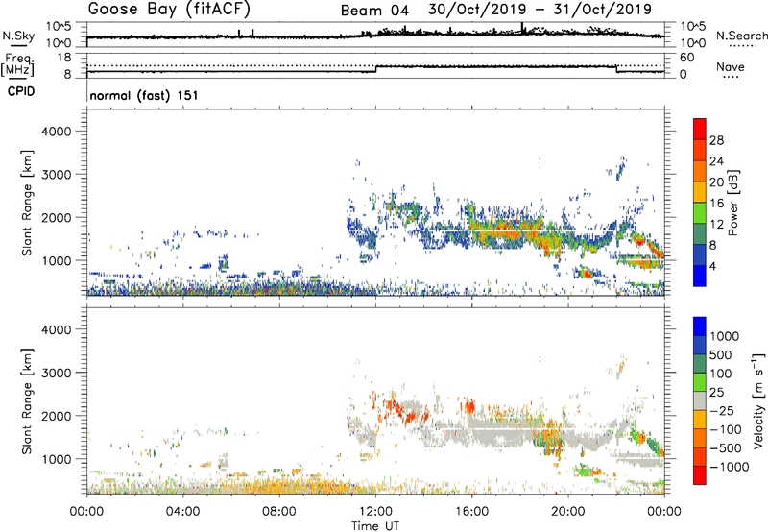This screenshot has height=532, width=768.
Task: Click the 'Beam 04' label
Action: click(x=374, y=11)
